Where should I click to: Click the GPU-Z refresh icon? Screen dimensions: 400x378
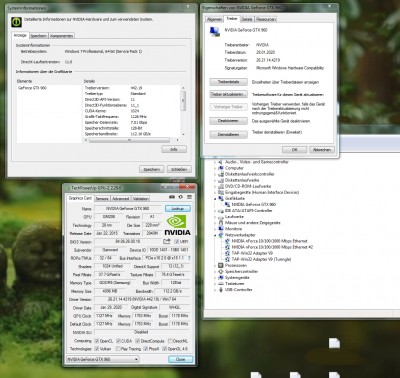181,197
